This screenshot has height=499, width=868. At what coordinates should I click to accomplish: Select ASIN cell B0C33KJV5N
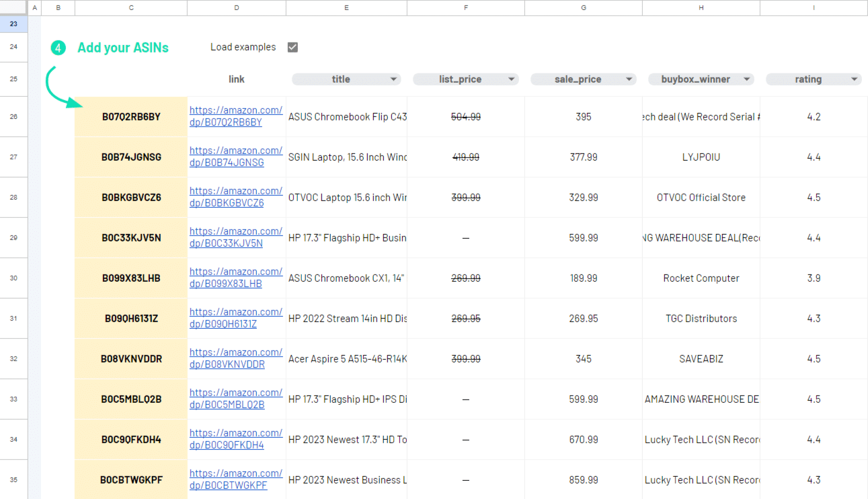point(131,238)
